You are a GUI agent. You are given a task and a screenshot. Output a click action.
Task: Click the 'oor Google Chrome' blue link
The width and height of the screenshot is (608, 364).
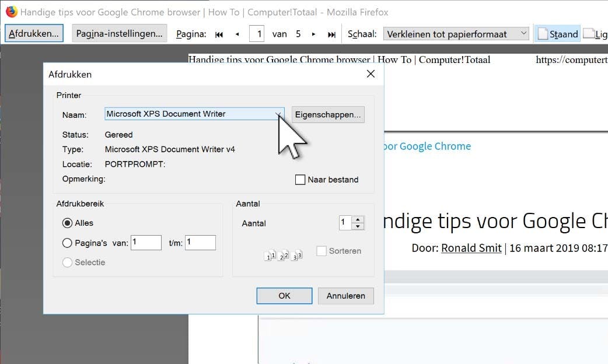point(427,146)
